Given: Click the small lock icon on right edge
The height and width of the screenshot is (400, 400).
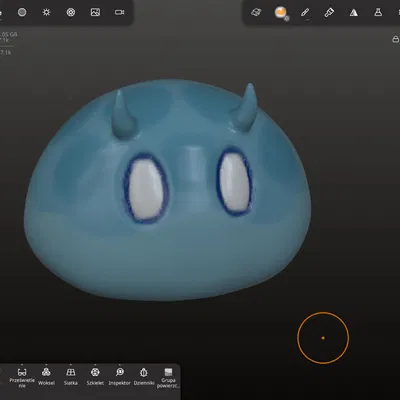Looking at the screenshot, I should click(x=395, y=39).
